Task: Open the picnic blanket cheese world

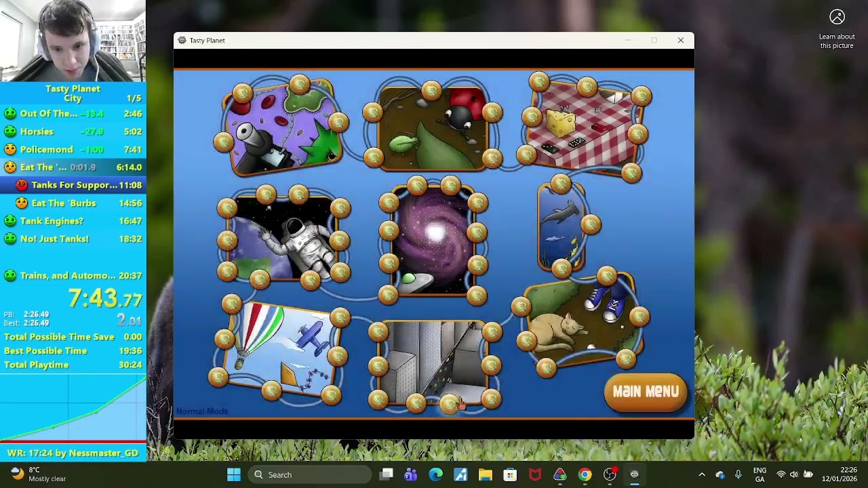Action: pos(586,129)
